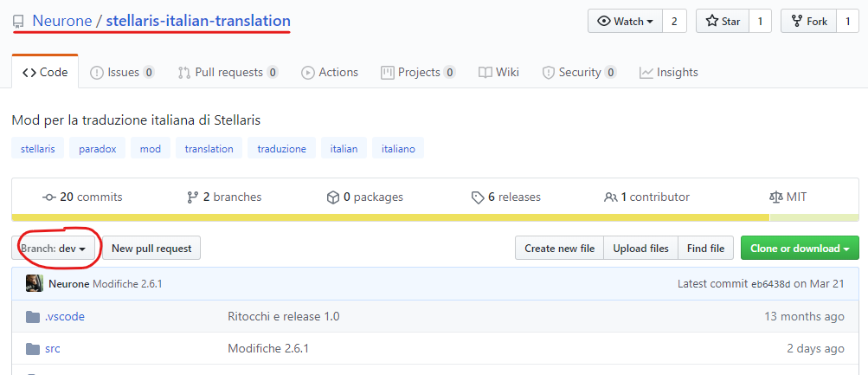Click the paradox topic tag
Viewport: 868px width, 375px height.
click(98, 148)
